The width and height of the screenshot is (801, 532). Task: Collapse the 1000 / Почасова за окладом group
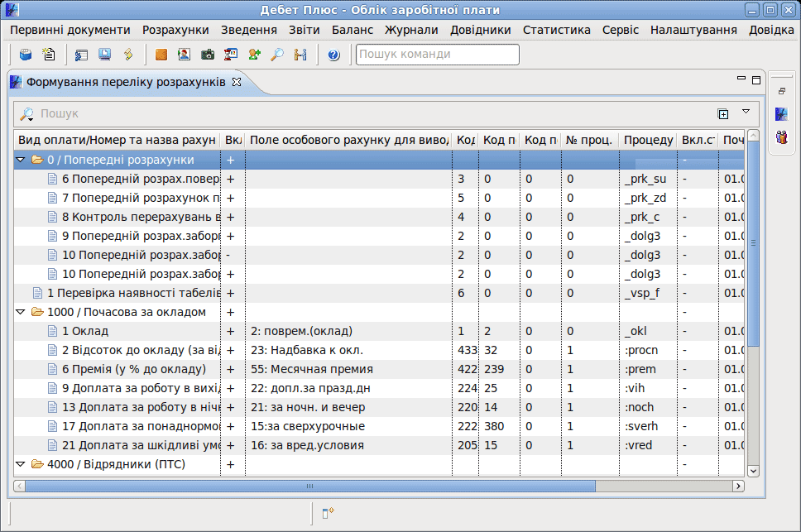[21, 312]
